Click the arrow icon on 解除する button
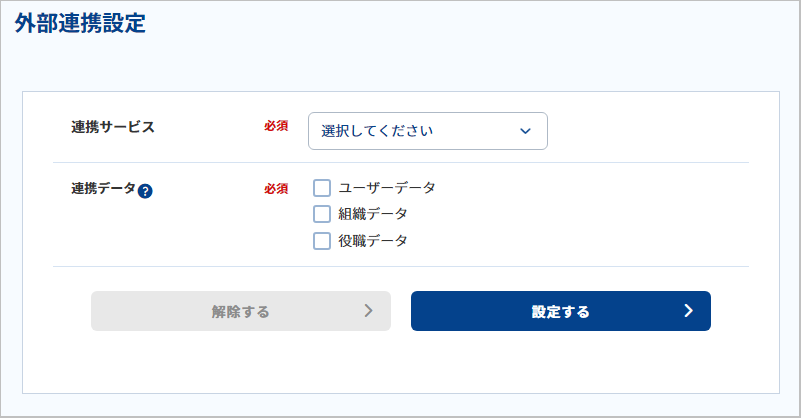Screen dimensions: 801x418 point(369,311)
